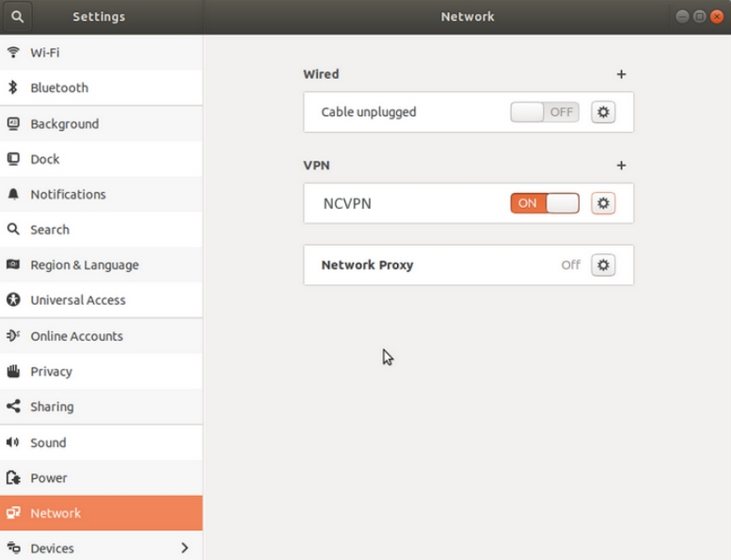
Task: Open Devices settings category
Action: [x=102, y=546]
